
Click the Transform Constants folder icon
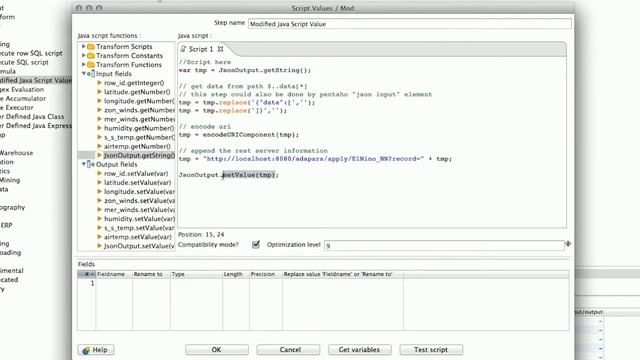(91, 56)
